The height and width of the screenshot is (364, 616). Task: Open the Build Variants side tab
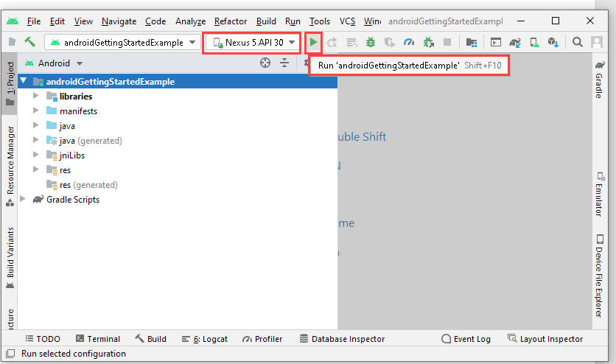10,258
